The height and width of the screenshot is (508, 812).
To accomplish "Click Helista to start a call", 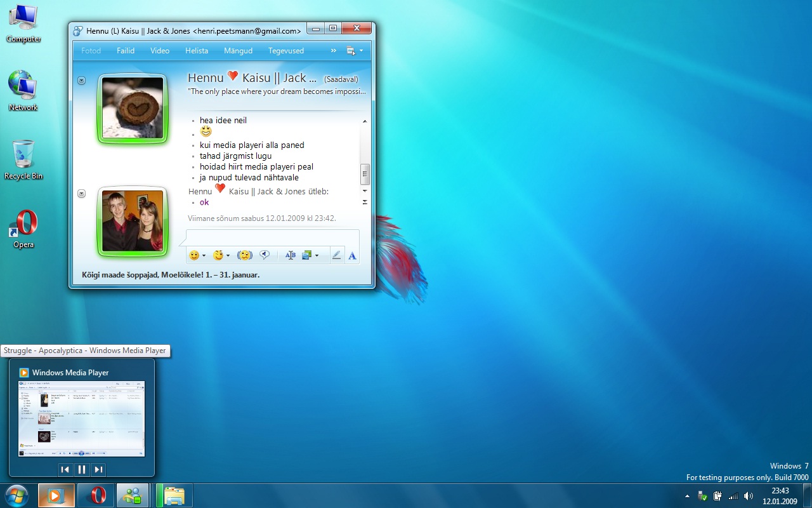I will (x=197, y=51).
